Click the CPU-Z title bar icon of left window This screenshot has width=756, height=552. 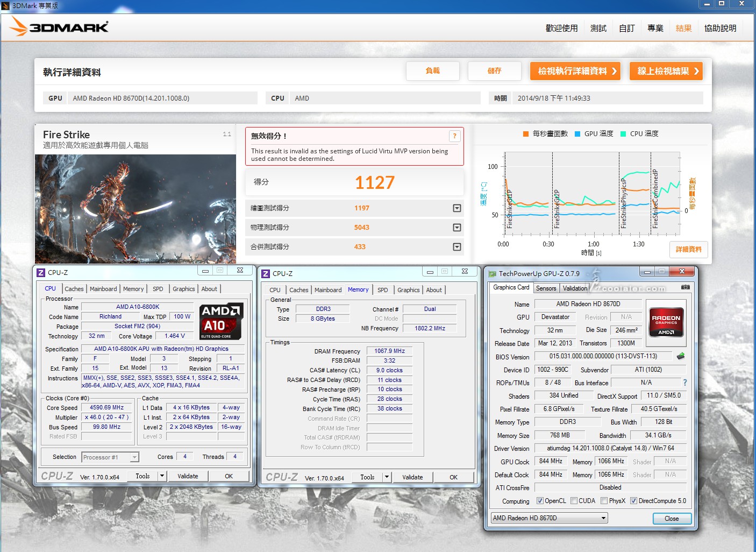41,272
